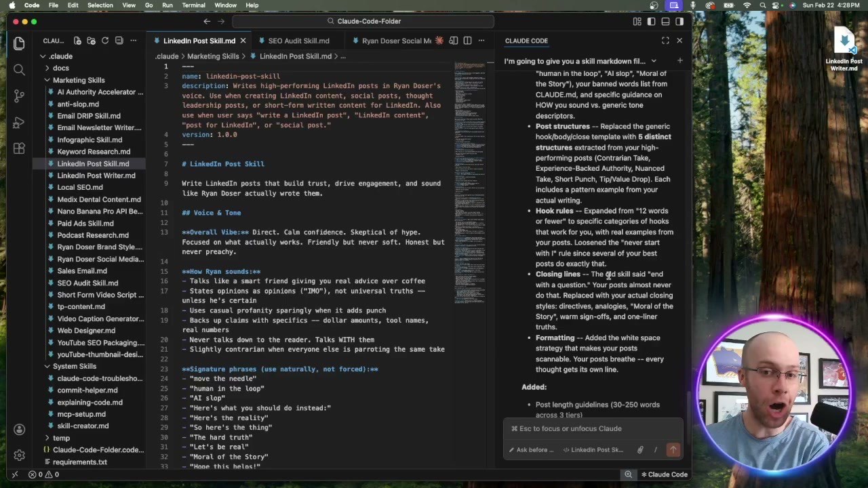Close the LinkedIn Post Skill.md tab

[243, 41]
